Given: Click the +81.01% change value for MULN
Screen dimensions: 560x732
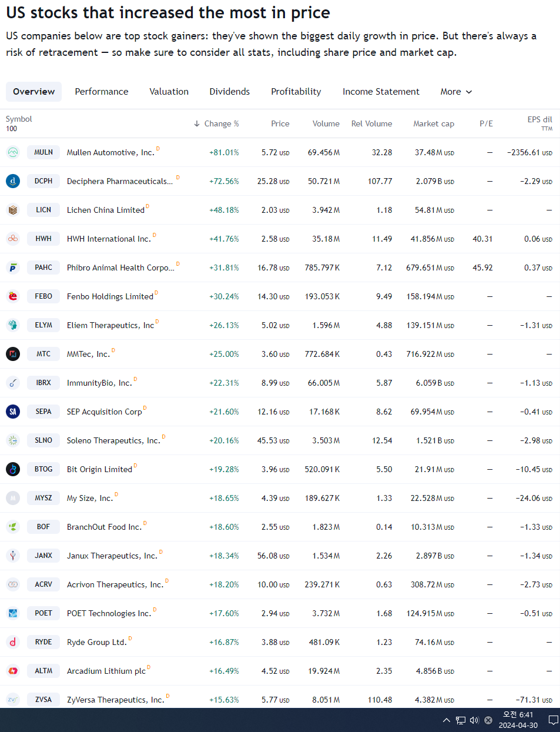Looking at the screenshot, I should [224, 152].
